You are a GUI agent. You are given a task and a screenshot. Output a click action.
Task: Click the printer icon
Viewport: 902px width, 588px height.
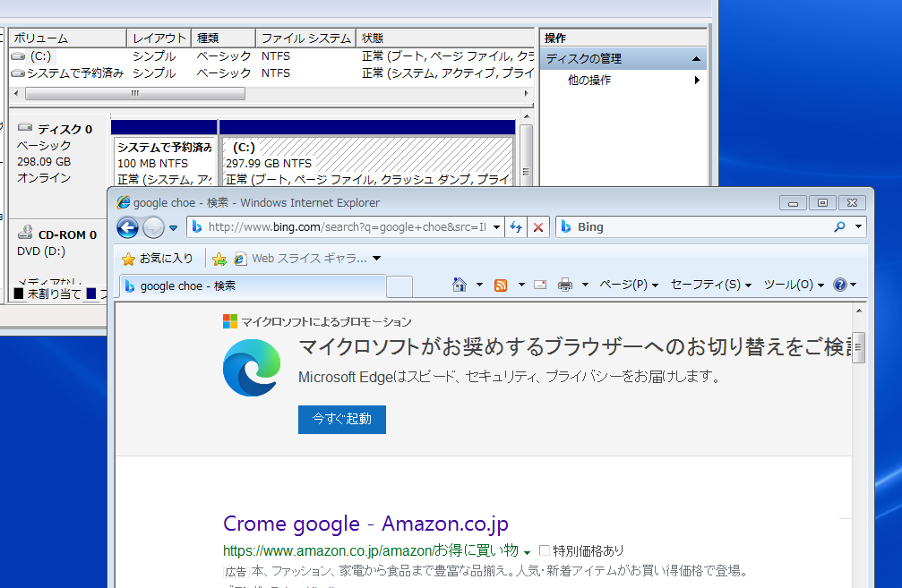(x=565, y=285)
